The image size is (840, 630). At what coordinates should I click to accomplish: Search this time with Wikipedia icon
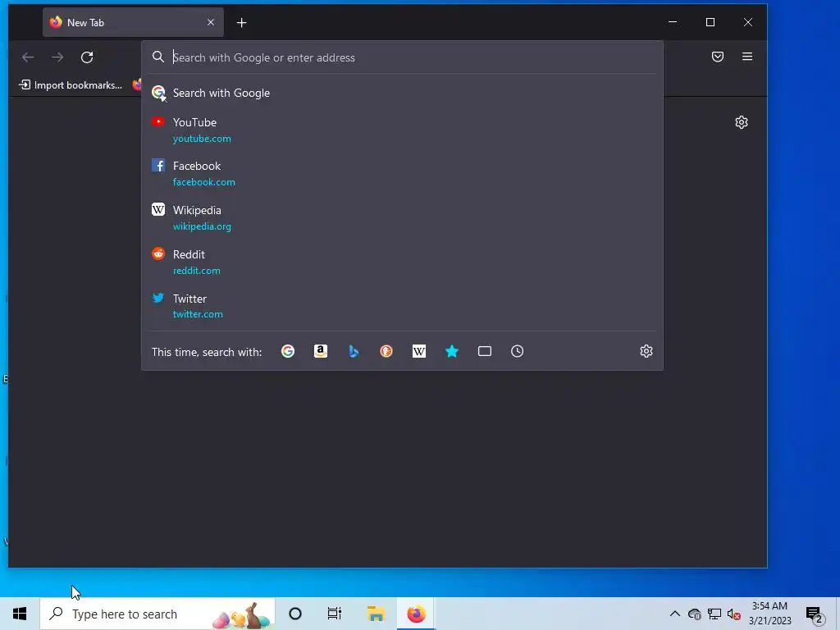(x=419, y=351)
